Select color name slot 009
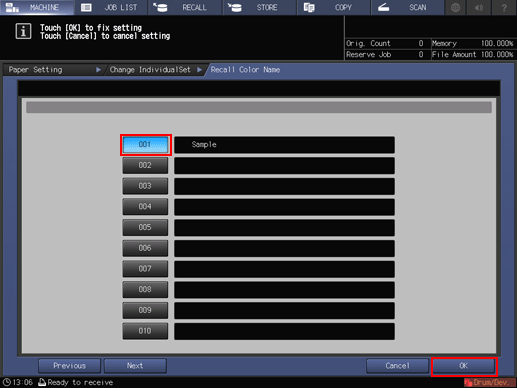The height and width of the screenshot is (388, 517). (145, 310)
